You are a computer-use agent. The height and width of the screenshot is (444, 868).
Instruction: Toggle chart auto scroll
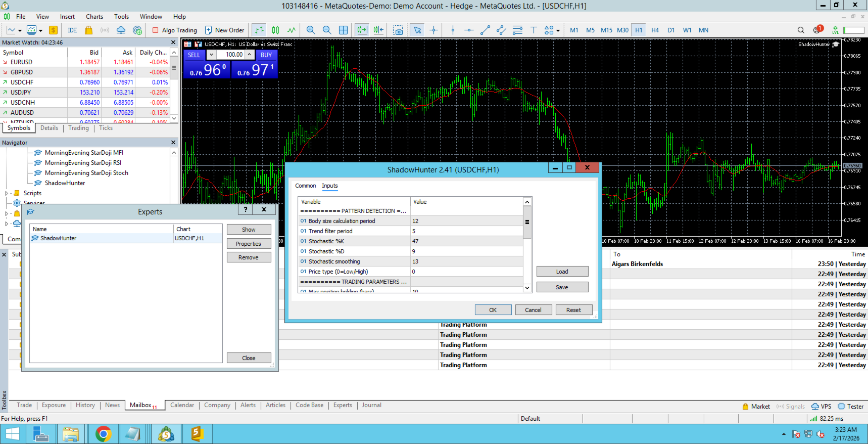(x=362, y=30)
